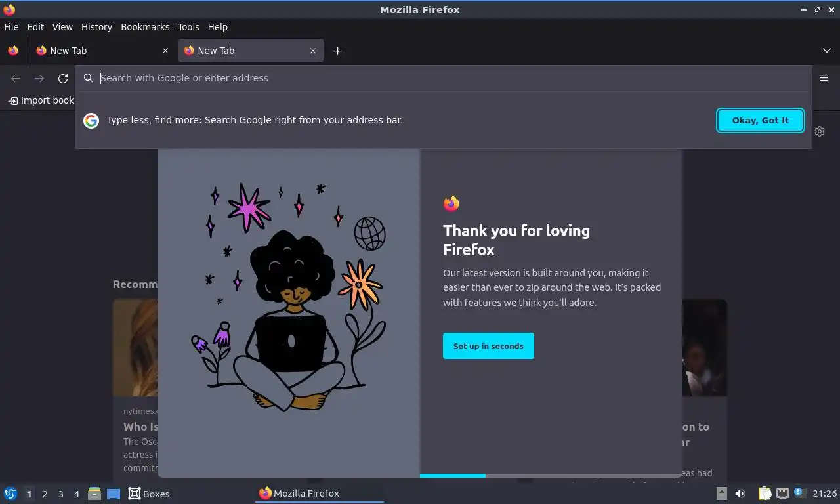Click the network connection tray icon
Image resolution: width=840 pixels, height=504 pixels.
coord(782,493)
